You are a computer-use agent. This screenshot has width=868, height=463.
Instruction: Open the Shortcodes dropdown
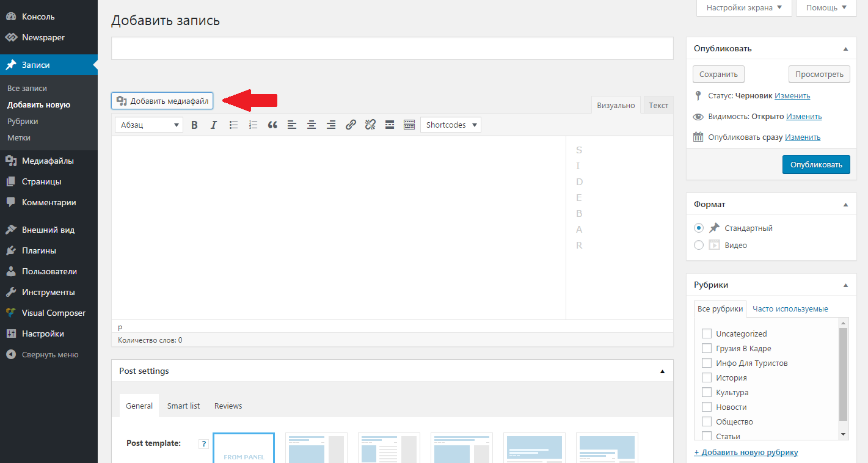pos(451,125)
